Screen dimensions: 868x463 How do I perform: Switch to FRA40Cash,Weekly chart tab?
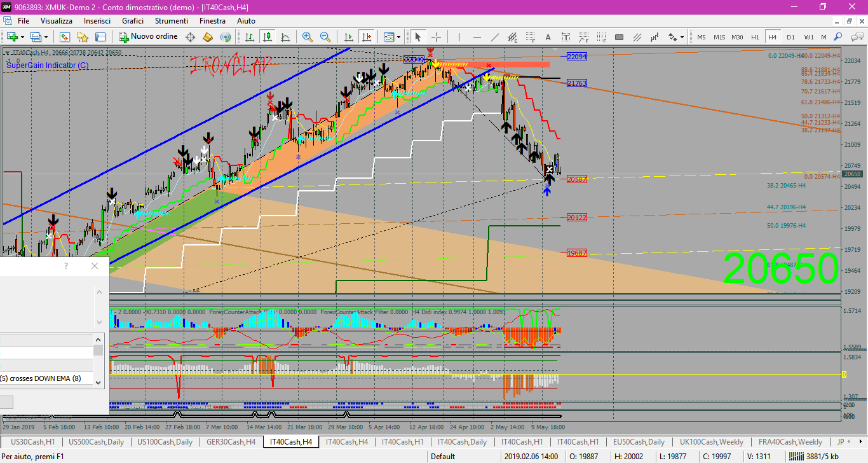pyautogui.click(x=790, y=441)
